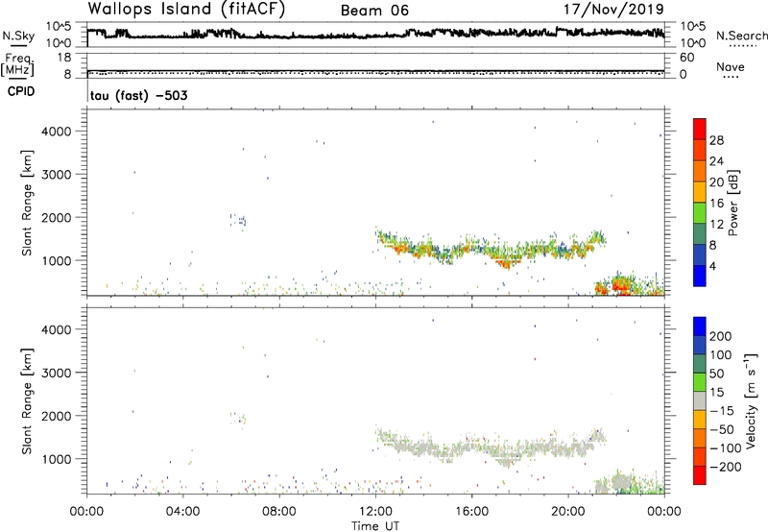Click the "Wallops Island (fitACF)" plot title

click(x=186, y=10)
